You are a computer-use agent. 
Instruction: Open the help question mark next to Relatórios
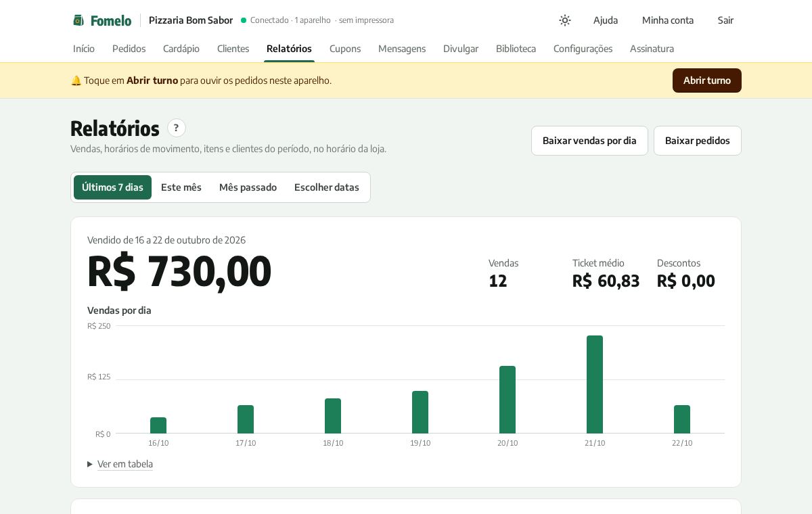click(x=177, y=128)
